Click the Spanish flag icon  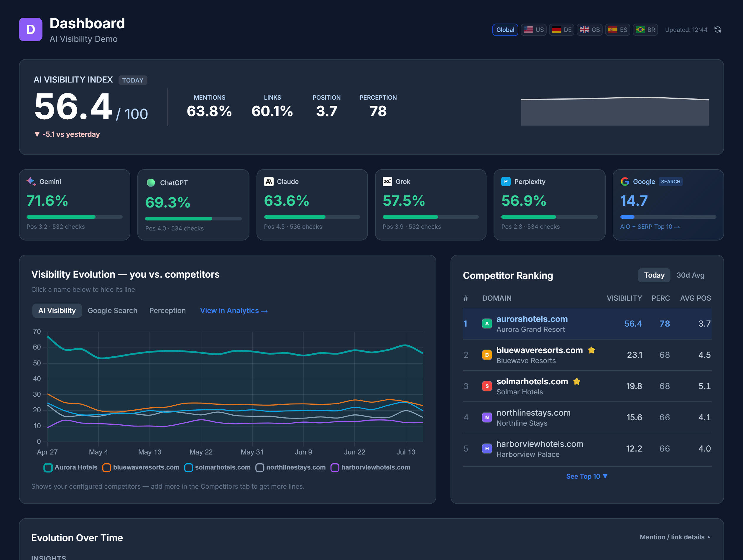(x=612, y=29)
